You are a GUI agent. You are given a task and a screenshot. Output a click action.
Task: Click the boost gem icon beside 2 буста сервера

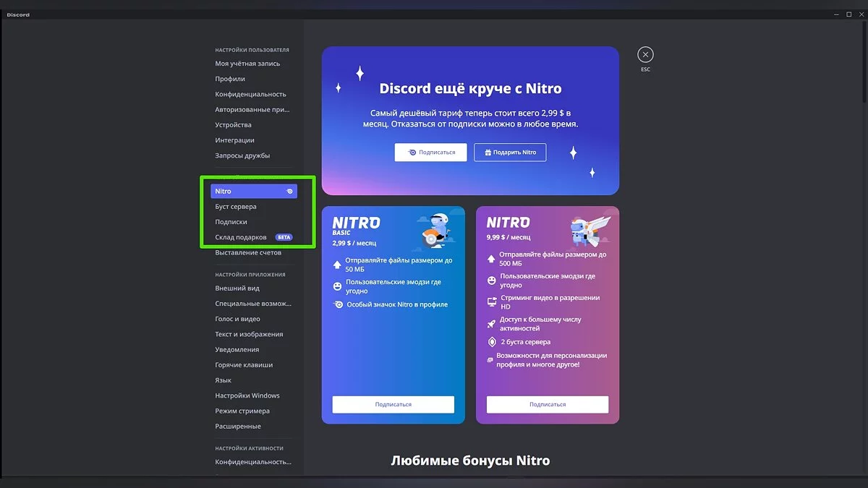click(x=492, y=342)
